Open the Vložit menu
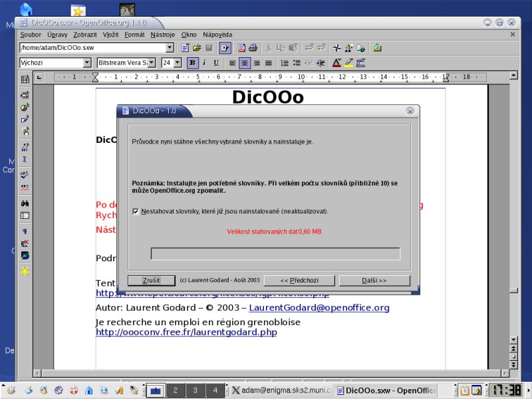532x399 pixels. (110, 35)
